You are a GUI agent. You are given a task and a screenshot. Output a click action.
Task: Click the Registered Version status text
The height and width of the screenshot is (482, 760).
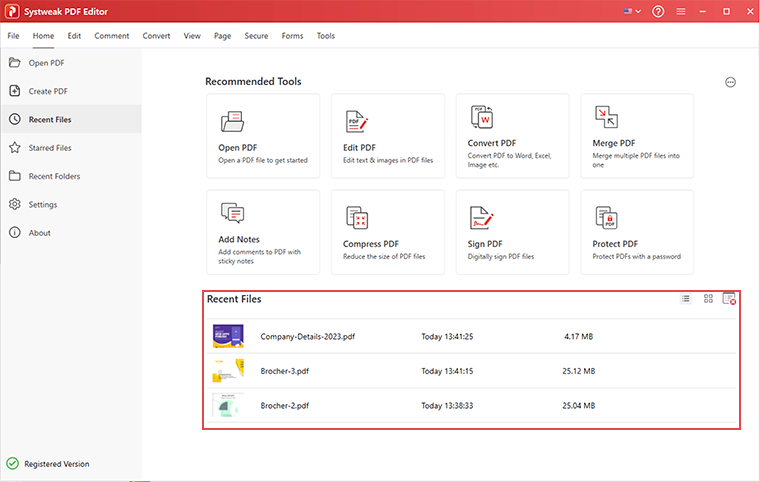click(x=57, y=464)
